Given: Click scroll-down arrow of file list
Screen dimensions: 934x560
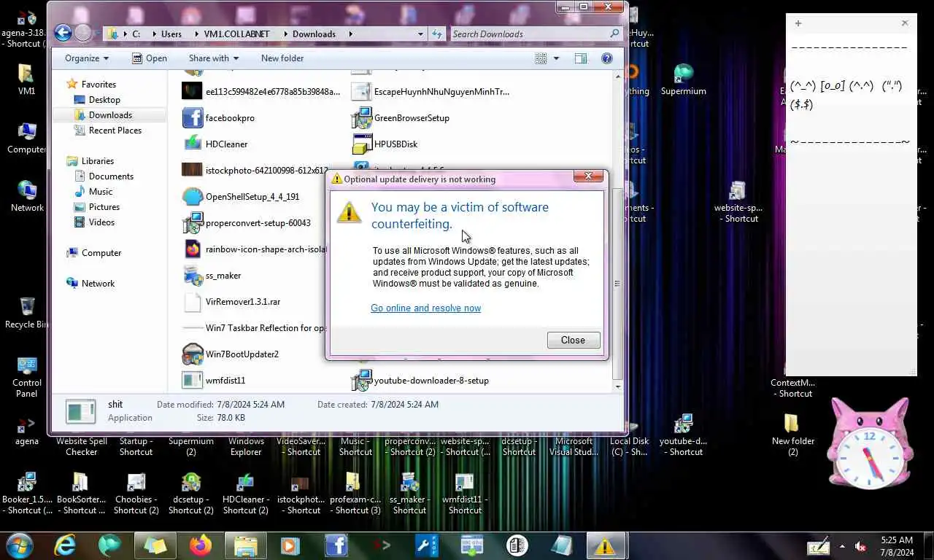Looking at the screenshot, I should (x=617, y=386).
